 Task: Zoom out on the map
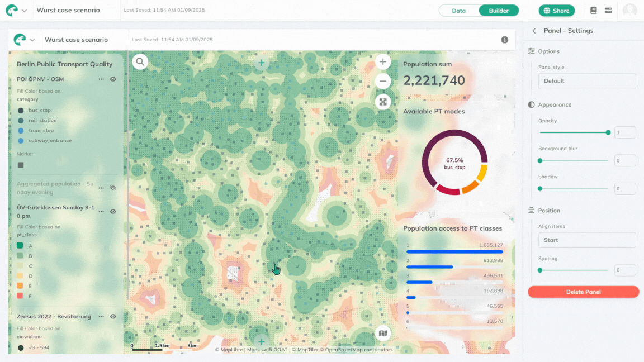coord(383,81)
